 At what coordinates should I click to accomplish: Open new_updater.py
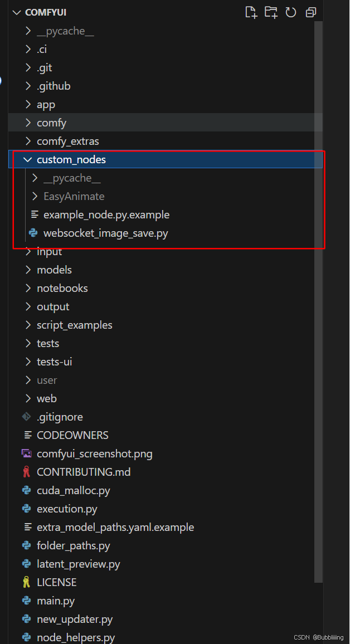point(75,619)
